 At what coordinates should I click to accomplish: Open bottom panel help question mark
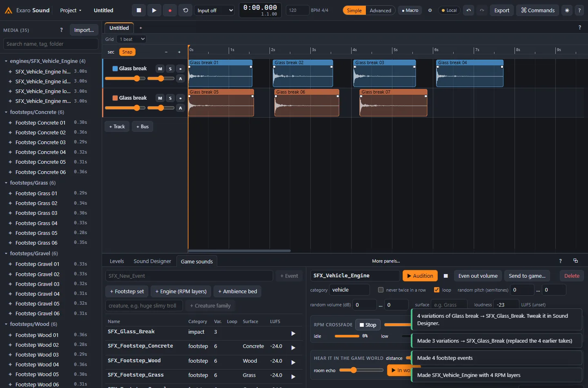[560, 261]
